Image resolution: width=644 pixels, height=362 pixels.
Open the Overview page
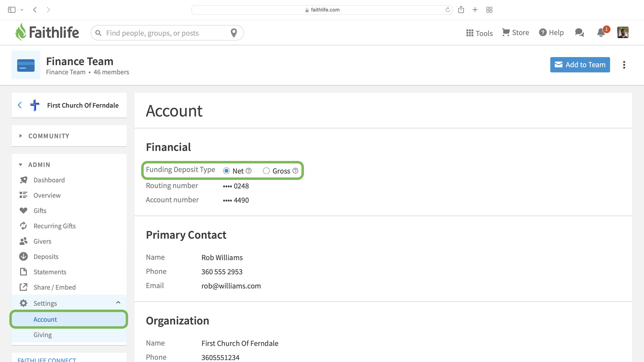tap(47, 195)
